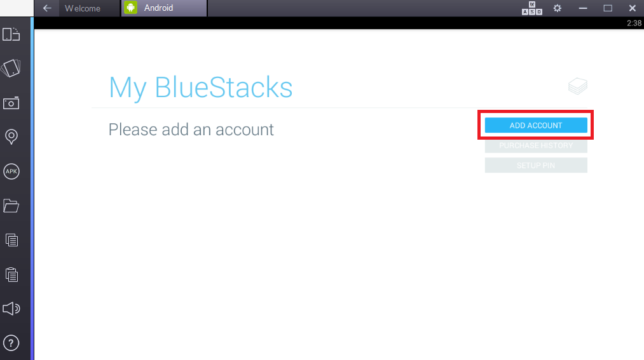Image resolution: width=644 pixels, height=360 pixels.
Task: Open the file folder sidebar icon
Action: coord(11,206)
